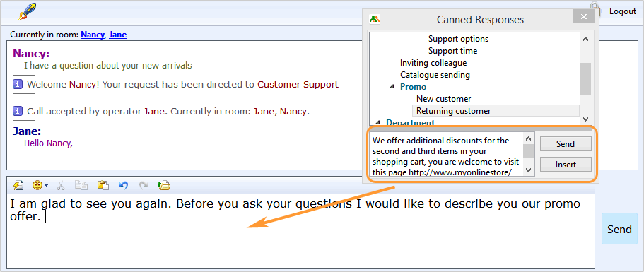The width and height of the screenshot is (644, 272).
Task: Click the Paste clipboard icon
Action: click(103, 185)
